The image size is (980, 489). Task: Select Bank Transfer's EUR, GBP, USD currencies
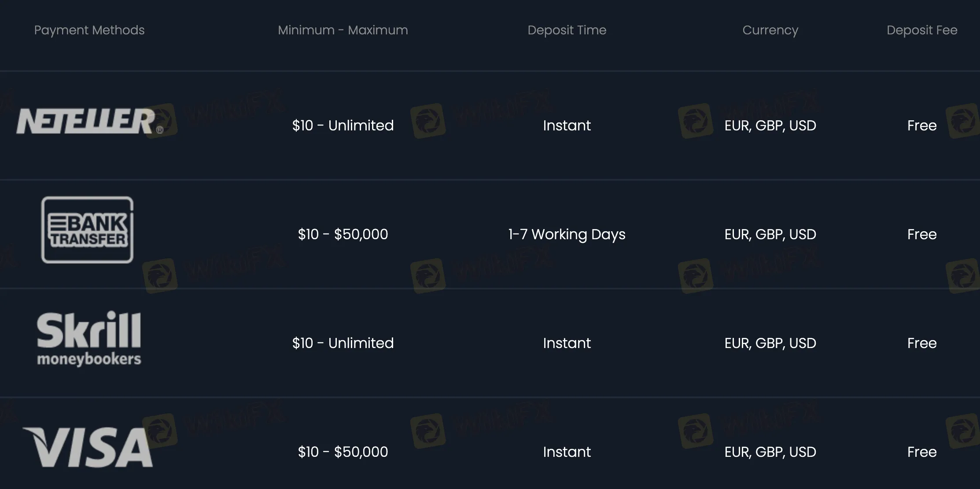click(770, 234)
